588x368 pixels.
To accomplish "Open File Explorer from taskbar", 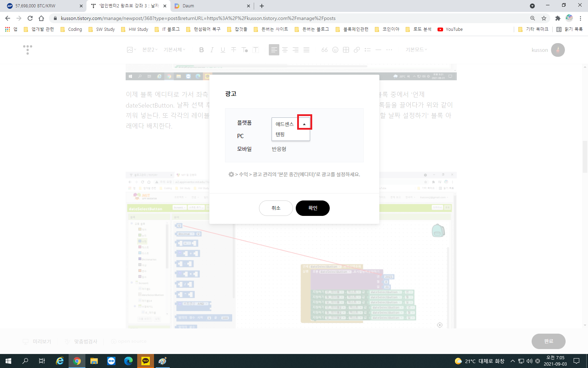I will (x=94, y=361).
